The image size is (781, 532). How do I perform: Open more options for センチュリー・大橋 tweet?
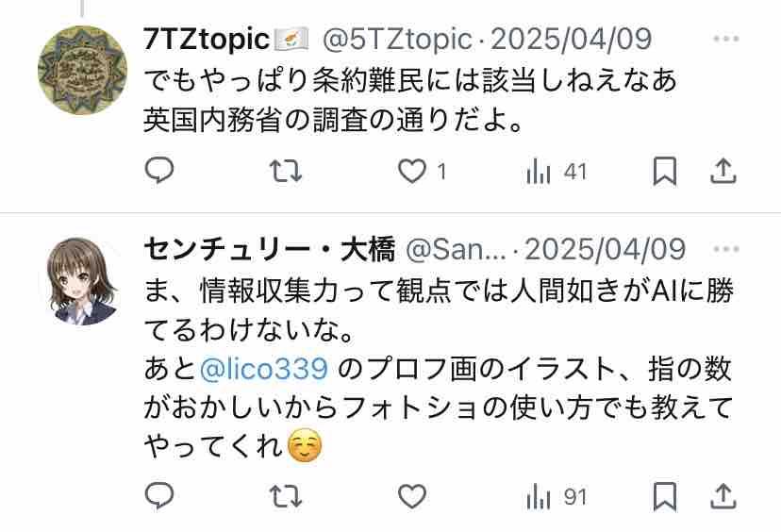(x=726, y=249)
